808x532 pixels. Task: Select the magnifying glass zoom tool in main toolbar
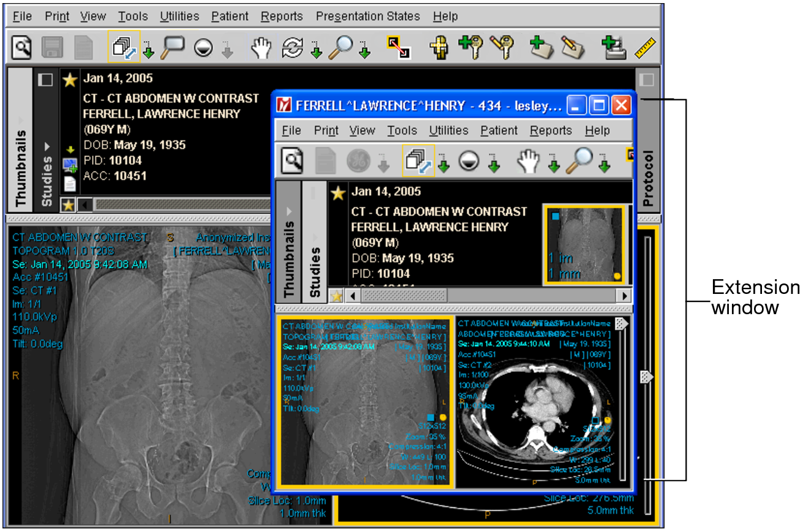coord(341,47)
